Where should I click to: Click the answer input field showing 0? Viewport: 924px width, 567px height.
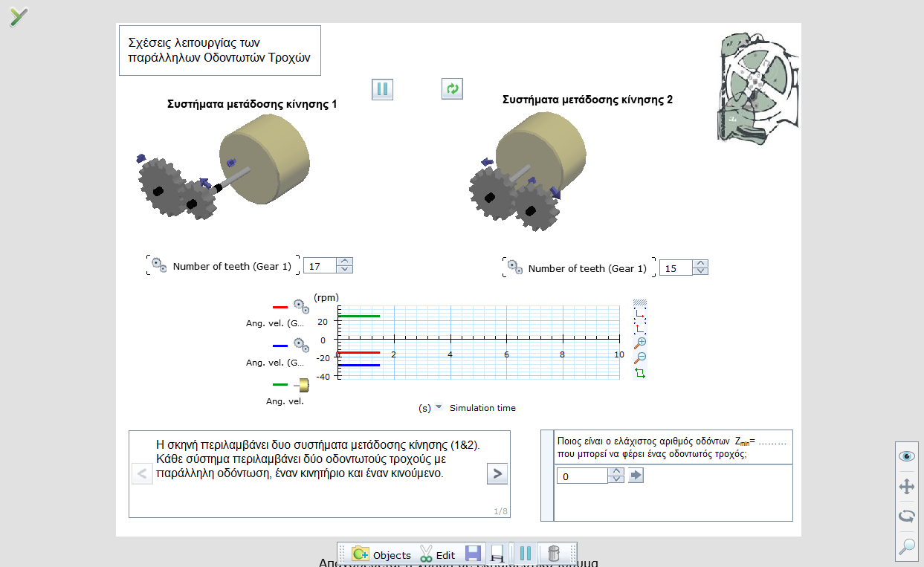(x=582, y=476)
